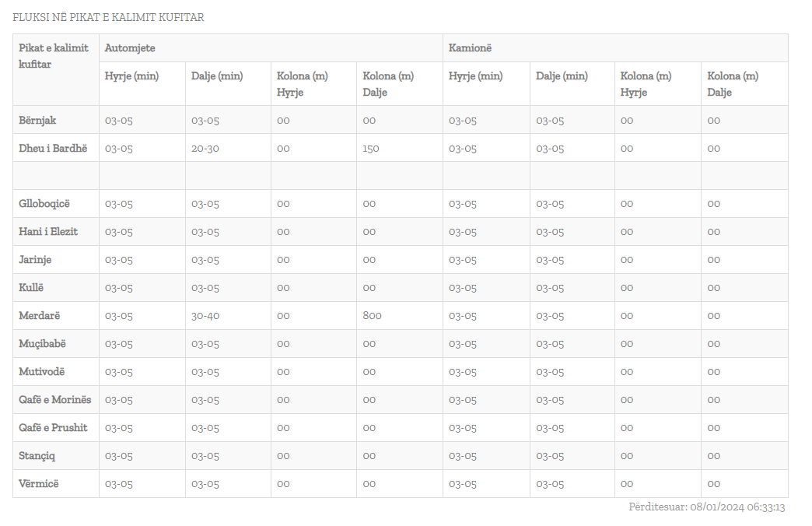The width and height of the screenshot is (812, 526).
Task: Click Merdarë exit column value 800
Action: click(372, 316)
